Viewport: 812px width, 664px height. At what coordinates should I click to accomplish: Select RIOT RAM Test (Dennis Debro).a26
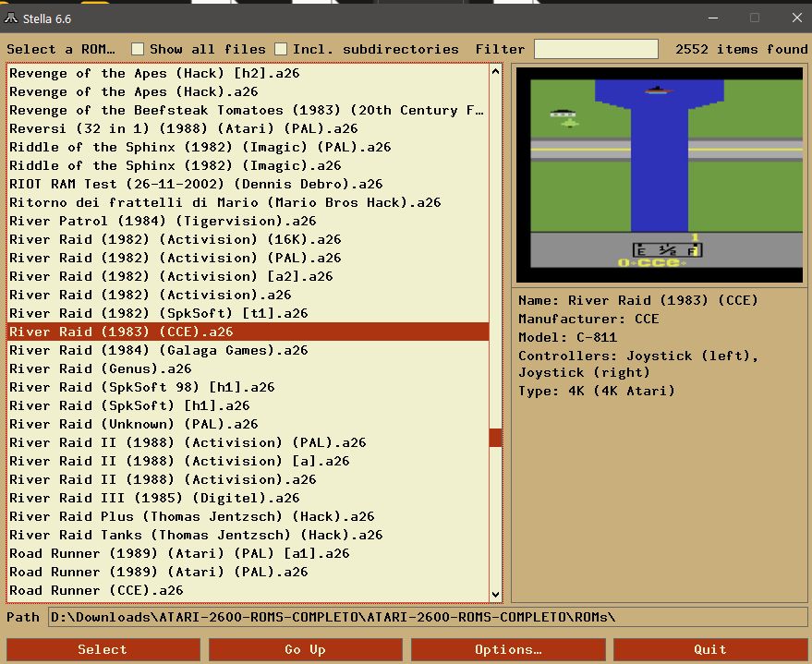coord(248,184)
